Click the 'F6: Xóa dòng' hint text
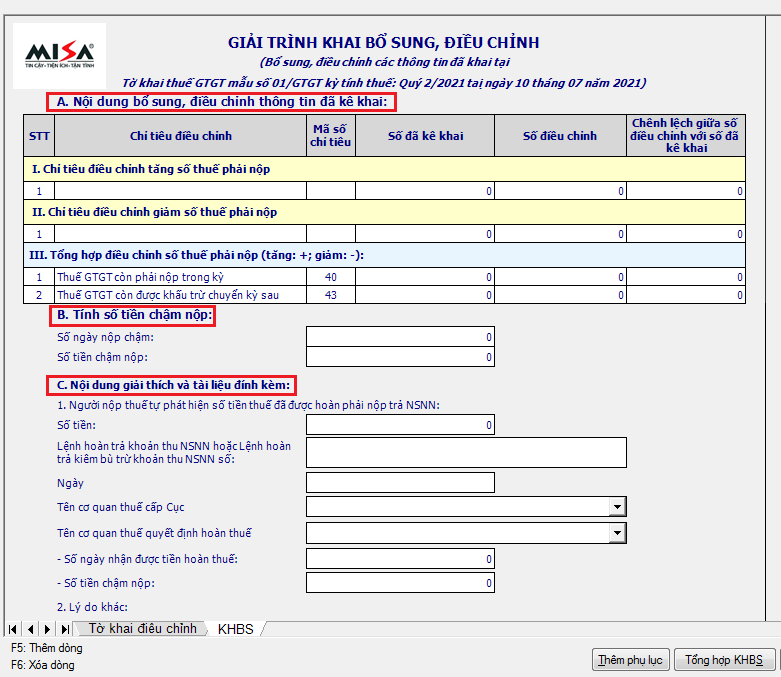 click(43, 665)
